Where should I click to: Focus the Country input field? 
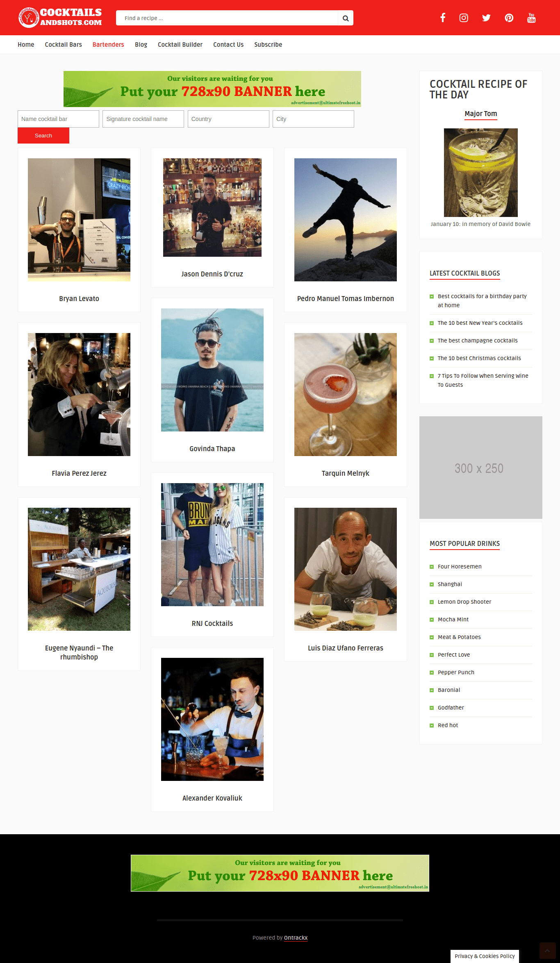pos(228,119)
